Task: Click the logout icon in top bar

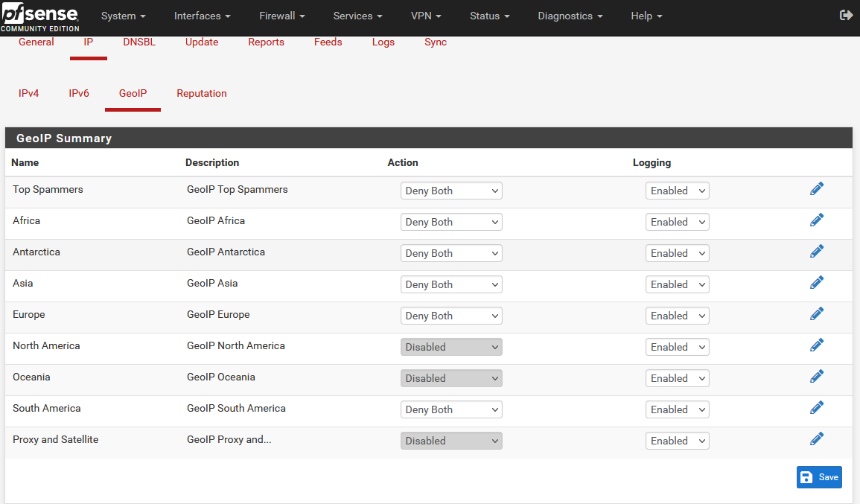Action: [x=846, y=16]
